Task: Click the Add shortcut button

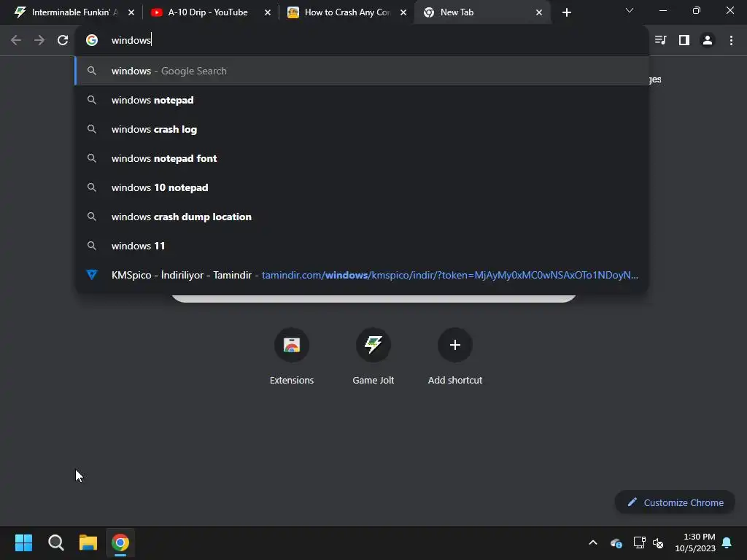Action: (x=455, y=357)
